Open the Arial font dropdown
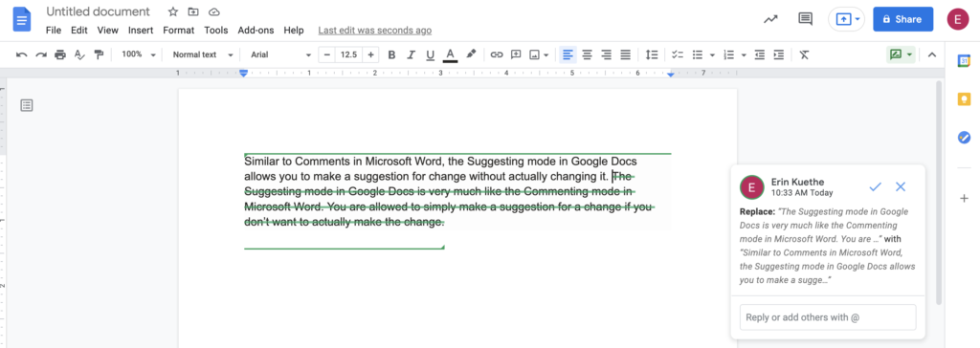Screen dimensions: 980x348 [280, 55]
